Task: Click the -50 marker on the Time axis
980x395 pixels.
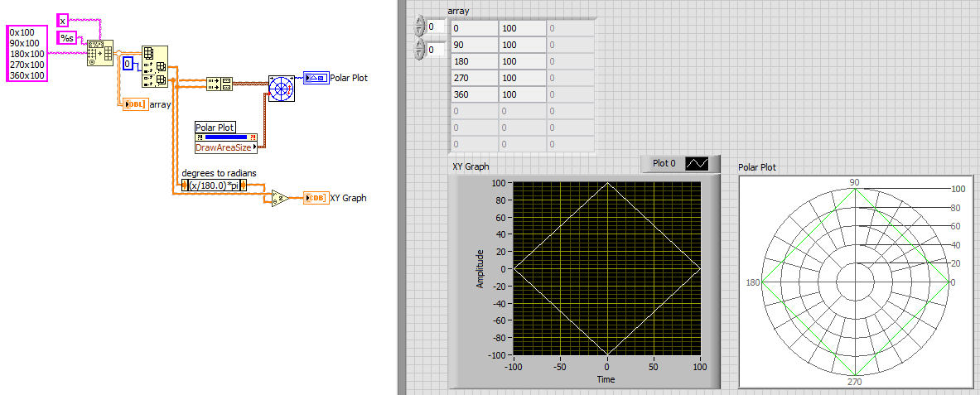Action: [559, 366]
